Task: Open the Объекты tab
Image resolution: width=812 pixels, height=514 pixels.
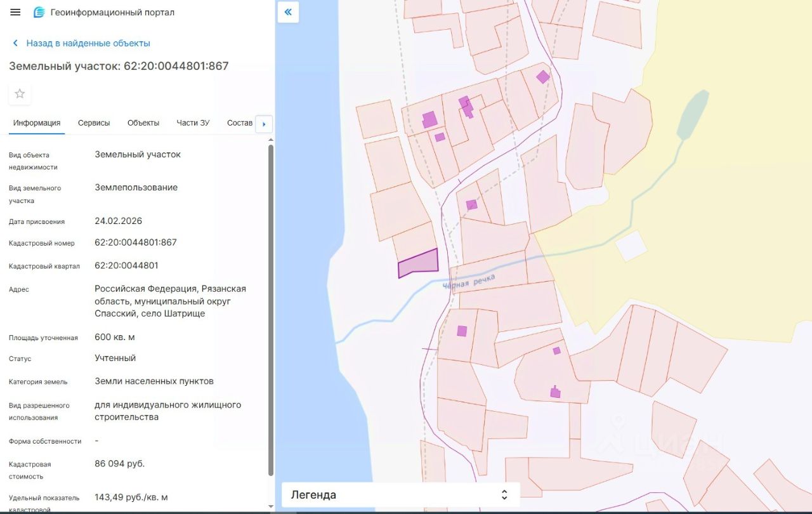Action: tap(143, 123)
